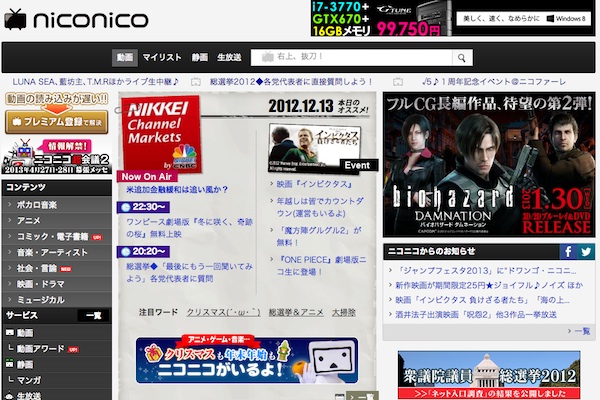Select the マイリスト search tab
This screenshot has height=400, width=600.
pyautogui.click(x=161, y=58)
